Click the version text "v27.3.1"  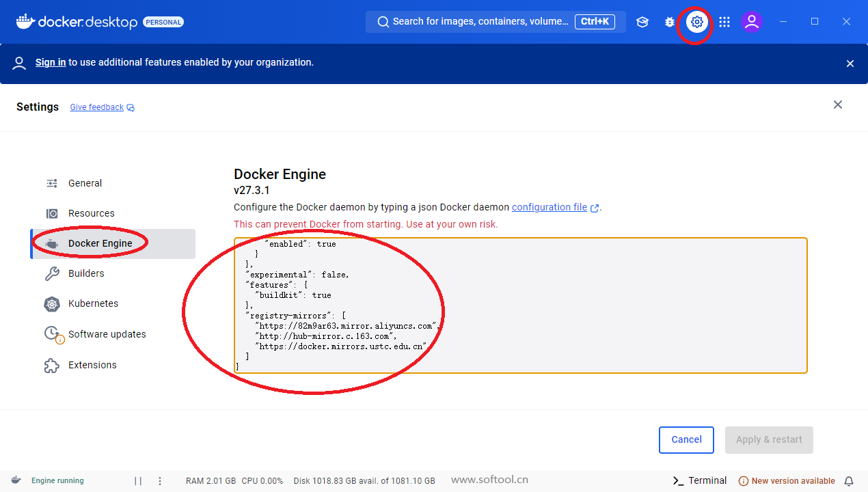252,191
